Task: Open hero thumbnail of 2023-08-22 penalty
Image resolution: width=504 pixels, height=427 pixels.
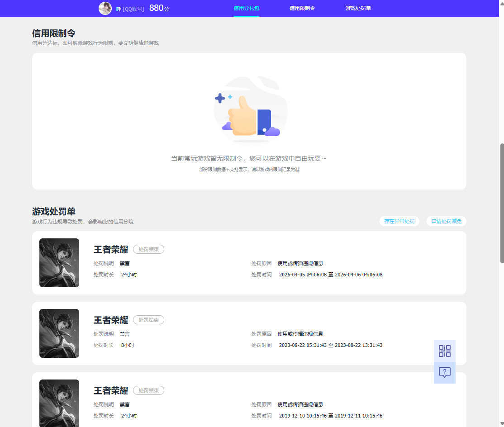Action: [59, 333]
